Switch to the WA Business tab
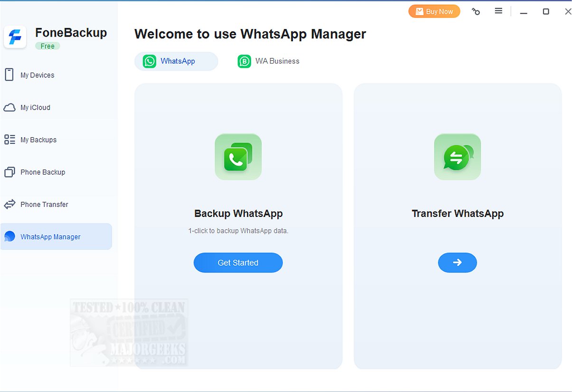 pos(269,61)
